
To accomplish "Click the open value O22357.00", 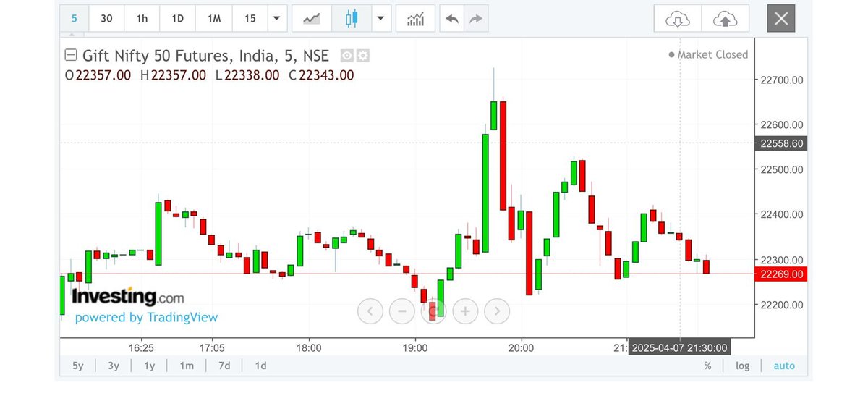I will coord(98,75).
